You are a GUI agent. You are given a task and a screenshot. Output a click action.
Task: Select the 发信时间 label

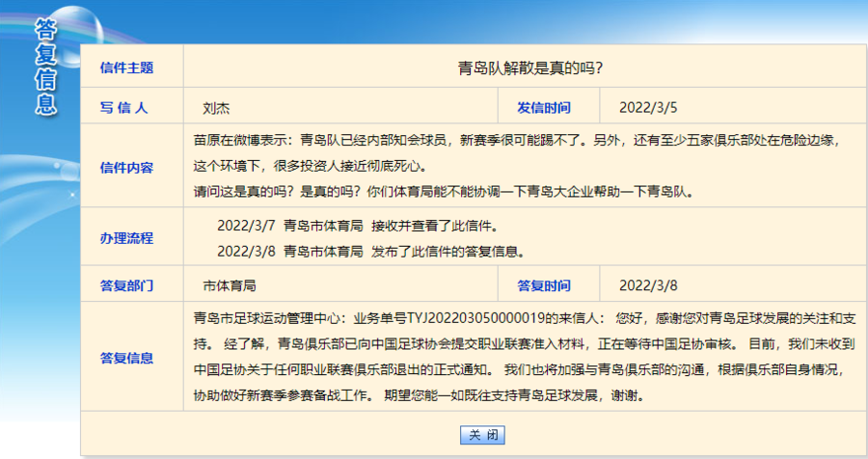(x=543, y=108)
